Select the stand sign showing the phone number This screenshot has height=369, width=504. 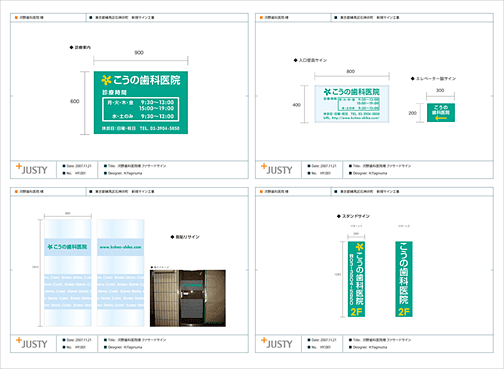pyautogui.click(x=356, y=279)
